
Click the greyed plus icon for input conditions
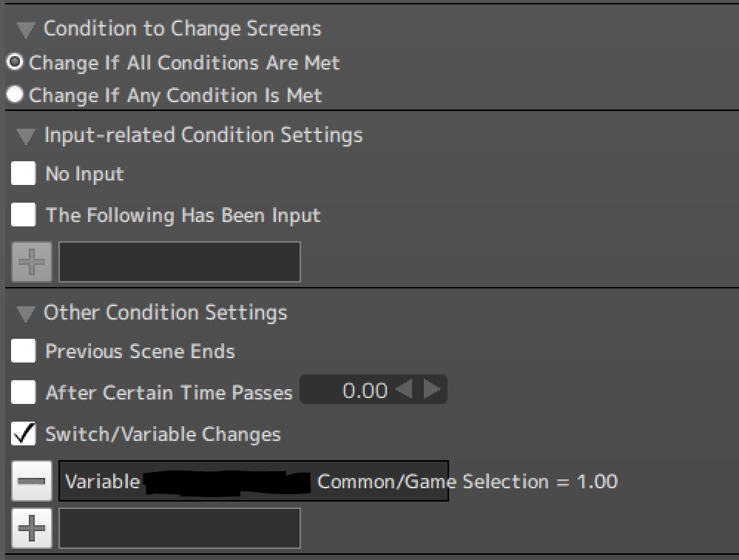click(x=31, y=262)
